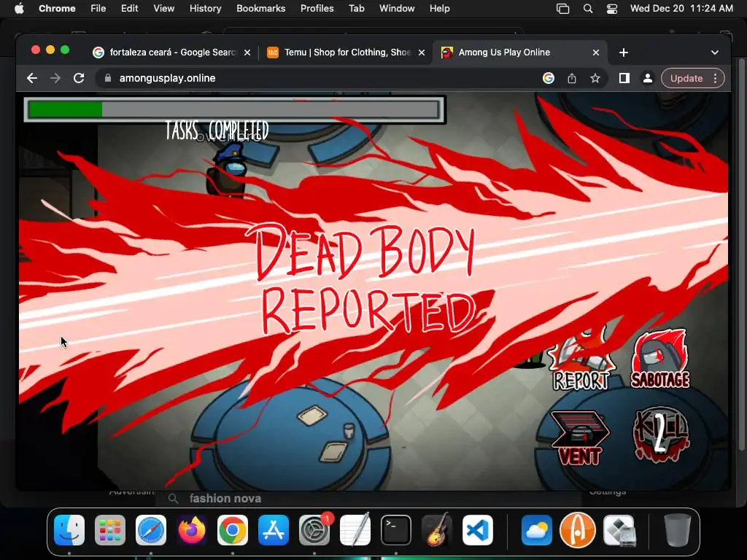Viewport: 747px width, 560px height.
Task: Open Finder from the Dock
Action: coord(69,530)
